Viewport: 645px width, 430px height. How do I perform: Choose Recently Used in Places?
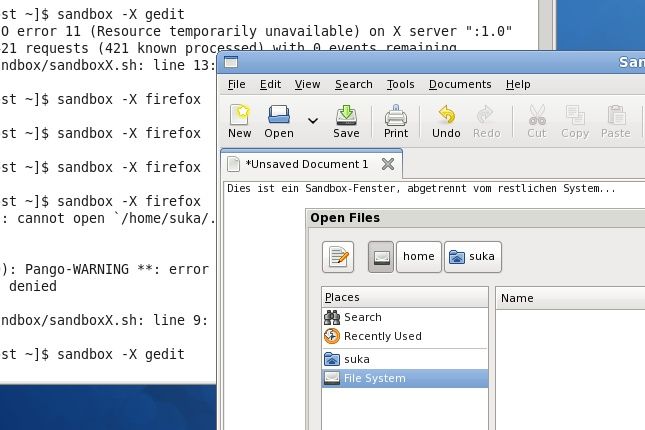tap(382, 336)
